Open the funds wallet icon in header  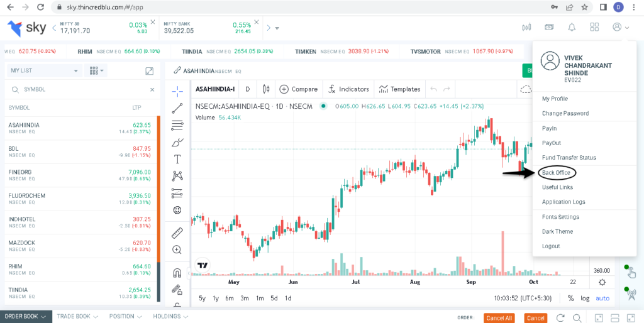click(549, 27)
